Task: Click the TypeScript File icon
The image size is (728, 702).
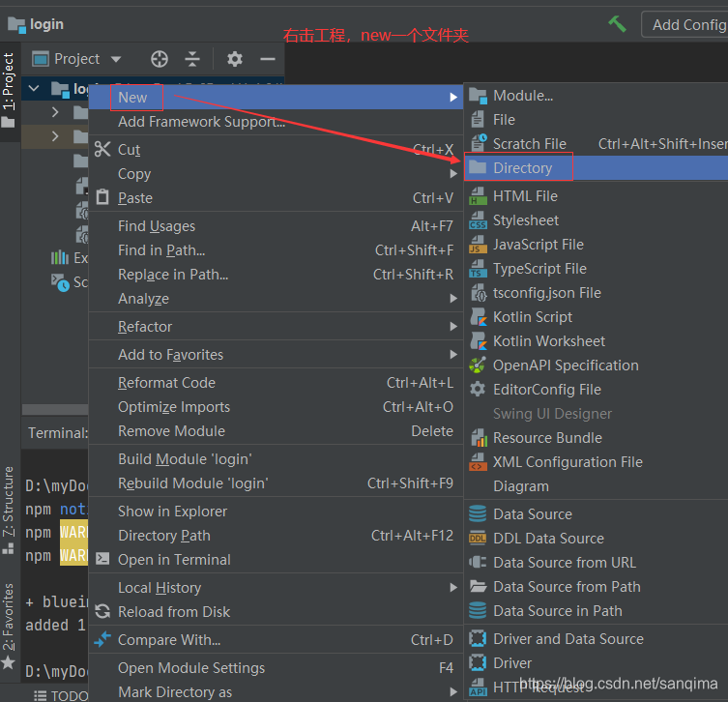Action: [x=478, y=269]
